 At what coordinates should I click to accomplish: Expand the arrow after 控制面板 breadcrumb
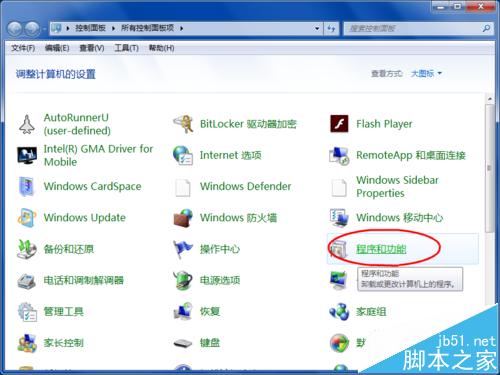click(113, 28)
